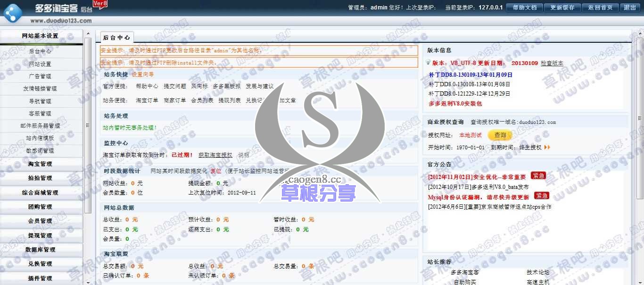Click the 帮助文档 button in header

tap(524, 8)
